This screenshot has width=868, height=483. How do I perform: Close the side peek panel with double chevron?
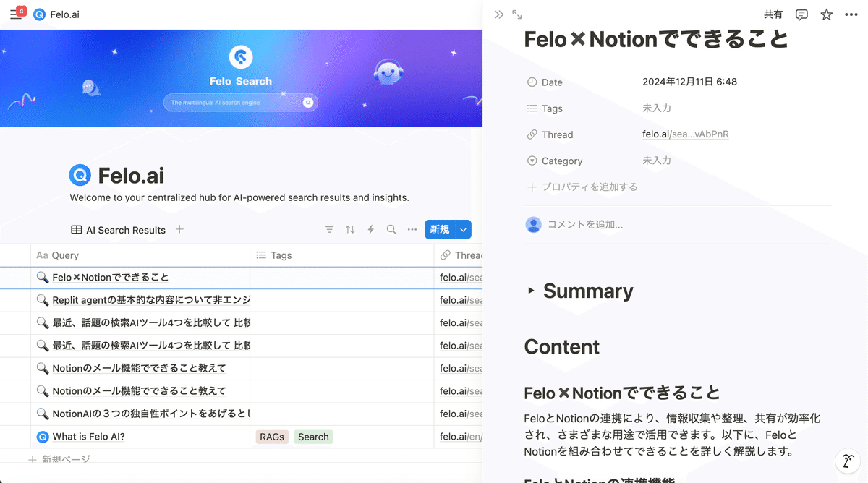pyautogui.click(x=498, y=14)
